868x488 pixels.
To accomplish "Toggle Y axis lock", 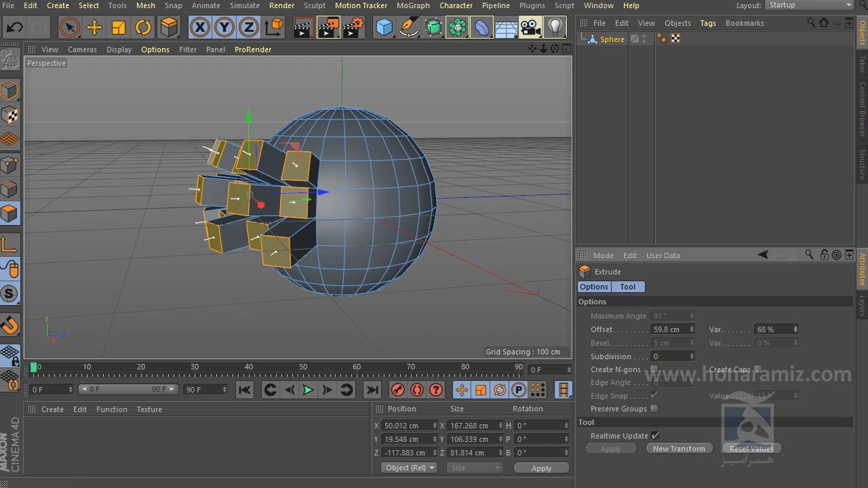I will click(224, 28).
